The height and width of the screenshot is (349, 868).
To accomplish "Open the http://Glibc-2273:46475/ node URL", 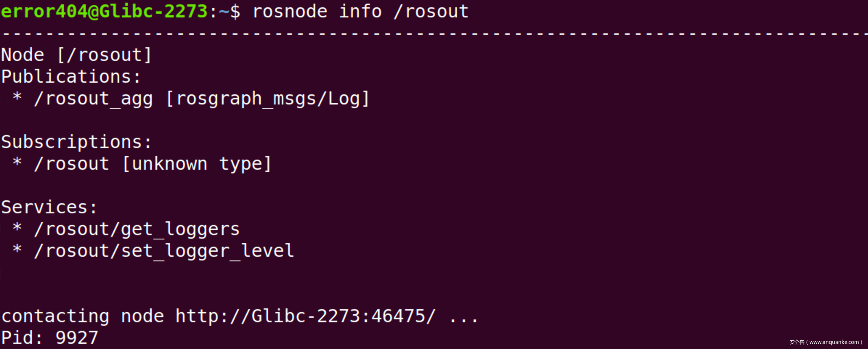I will tap(305, 316).
